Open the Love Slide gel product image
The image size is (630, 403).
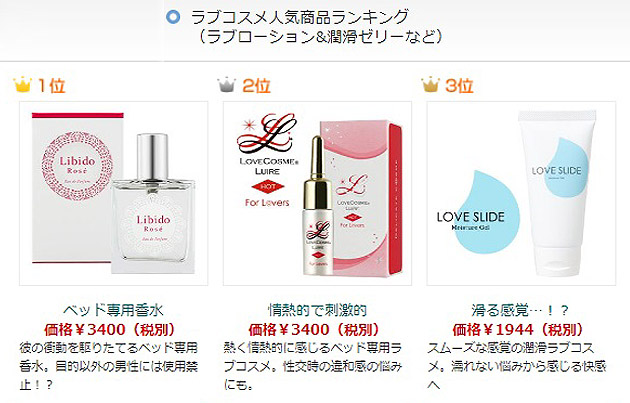coord(521,193)
